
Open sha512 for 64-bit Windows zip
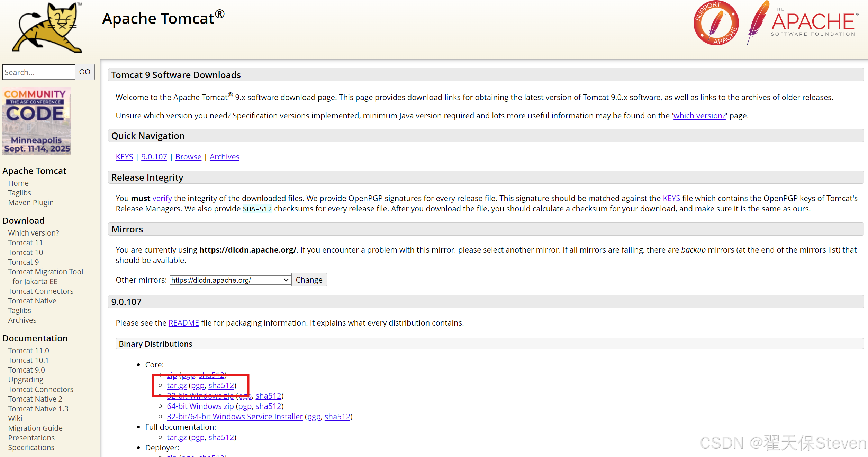click(x=268, y=406)
